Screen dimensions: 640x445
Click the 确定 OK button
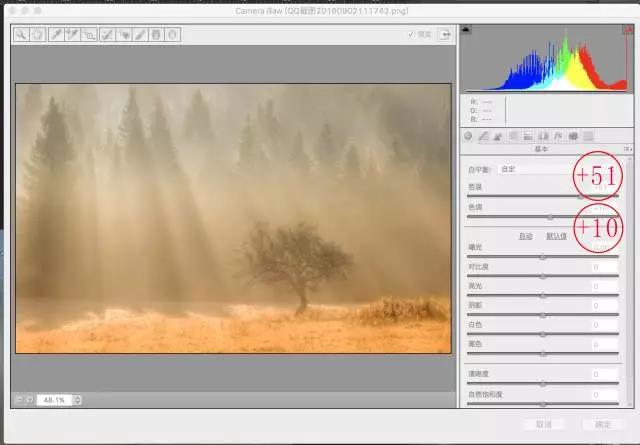pos(603,425)
